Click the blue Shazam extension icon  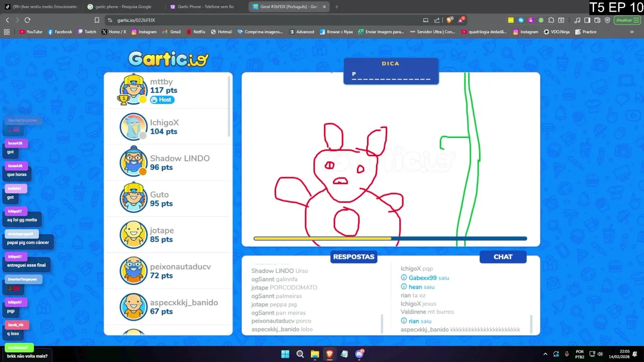tap(521, 20)
